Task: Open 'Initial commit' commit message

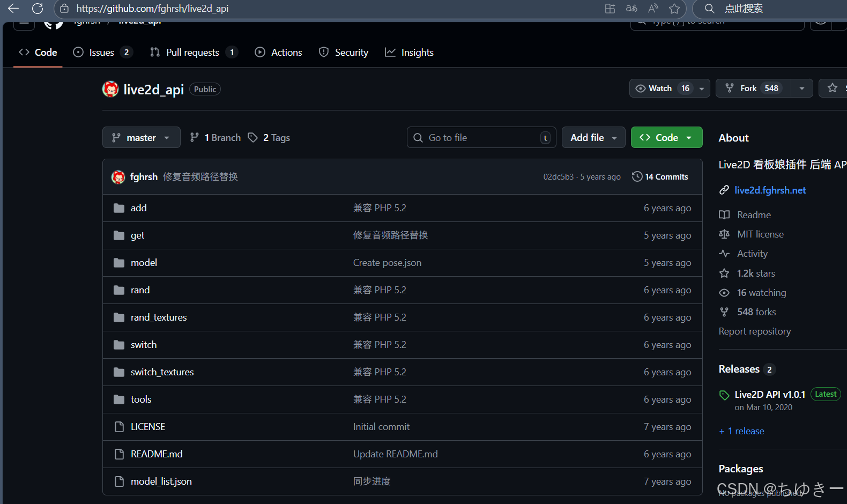Action: pos(381,427)
